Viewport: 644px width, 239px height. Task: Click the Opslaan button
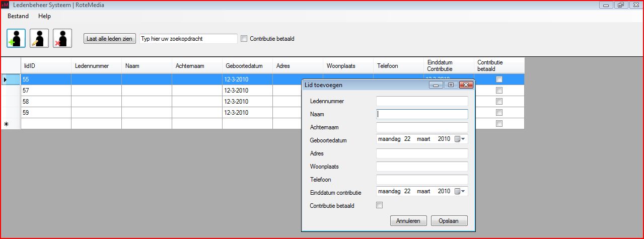pyautogui.click(x=449, y=220)
